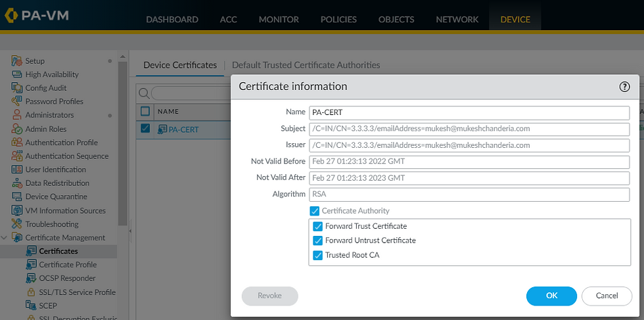Click the certificates search box
Screen dimensions: 644x320
[191, 93]
